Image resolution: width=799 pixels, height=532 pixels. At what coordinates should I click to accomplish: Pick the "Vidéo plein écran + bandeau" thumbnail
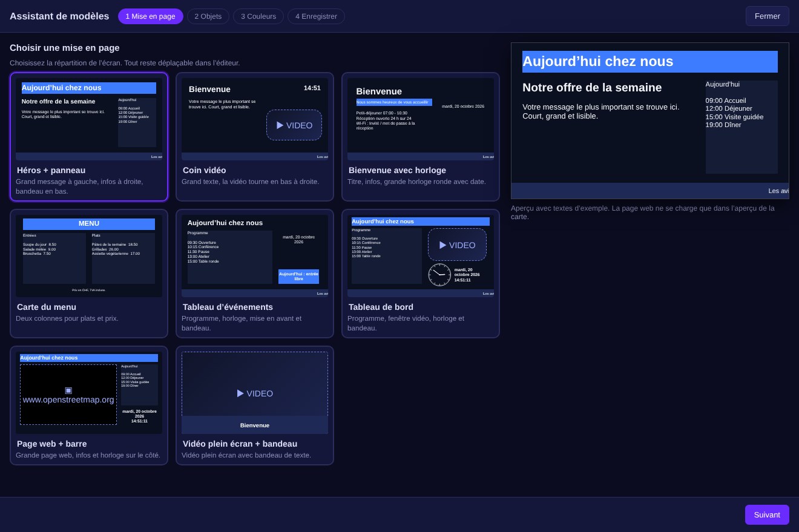coord(255,393)
